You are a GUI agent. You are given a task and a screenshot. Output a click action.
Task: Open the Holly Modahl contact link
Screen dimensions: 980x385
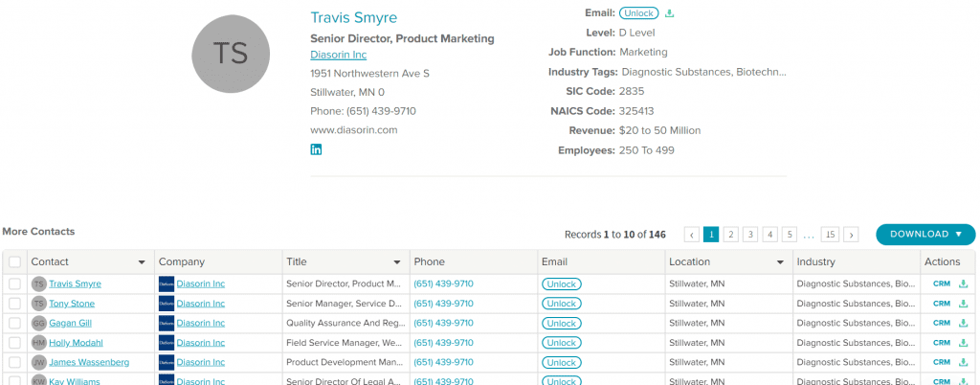(76, 343)
